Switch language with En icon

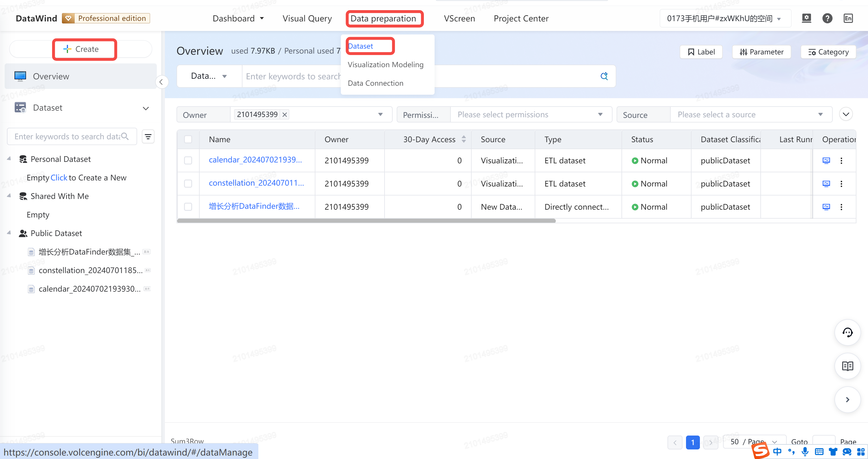(x=848, y=18)
